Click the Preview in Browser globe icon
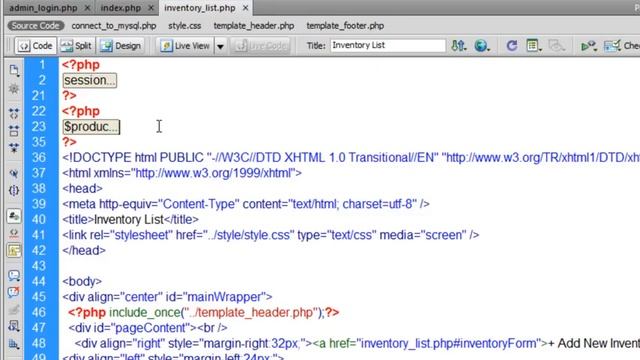This screenshot has width=640, height=360. pos(482,46)
